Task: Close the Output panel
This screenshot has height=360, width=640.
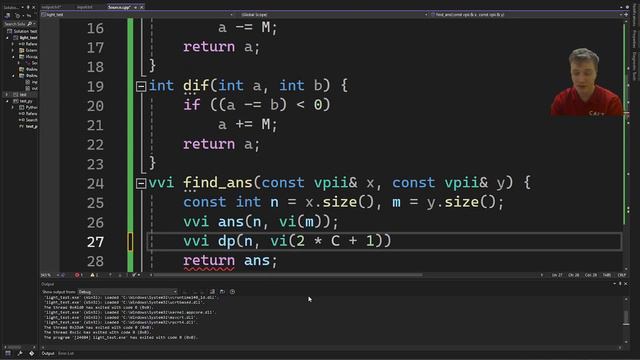Action: pyautogui.click(x=626, y=284)
